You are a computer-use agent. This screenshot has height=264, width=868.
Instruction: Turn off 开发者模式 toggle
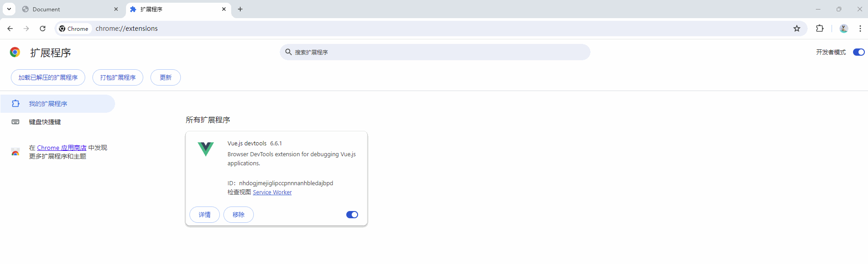click(858, 52)
